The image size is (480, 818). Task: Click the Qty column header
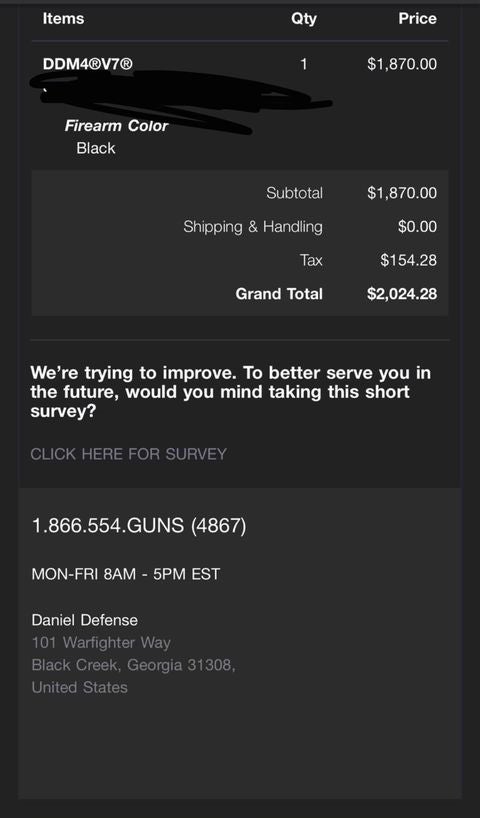[x=304, y=19]
